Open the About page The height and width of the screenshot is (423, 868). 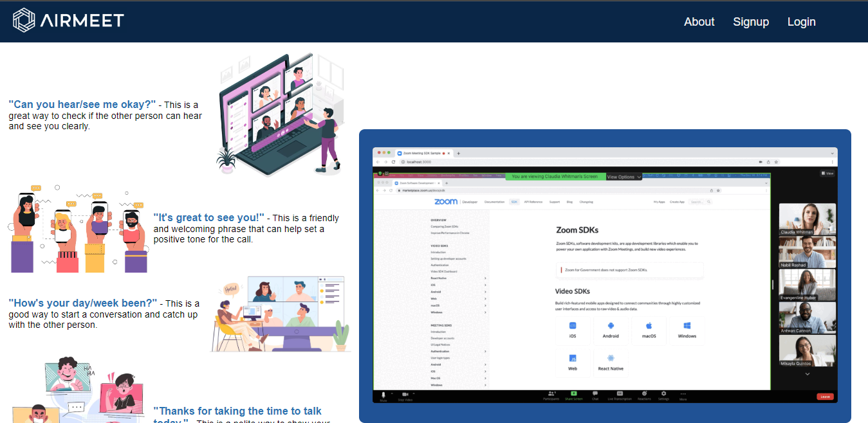coord(699,22)
